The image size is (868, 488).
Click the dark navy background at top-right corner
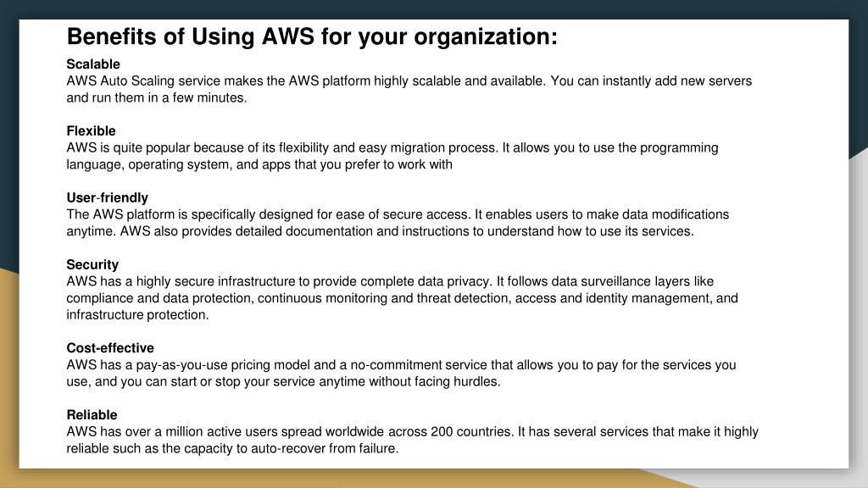[859, 77]
